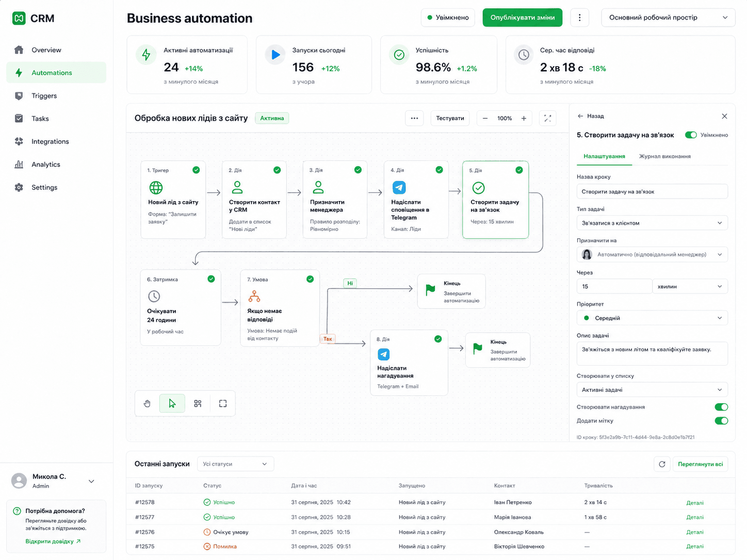Open the vertical kebab menu in header
Image resolution: width=747 pixels, height=560 pixels.
coord(580,18)
